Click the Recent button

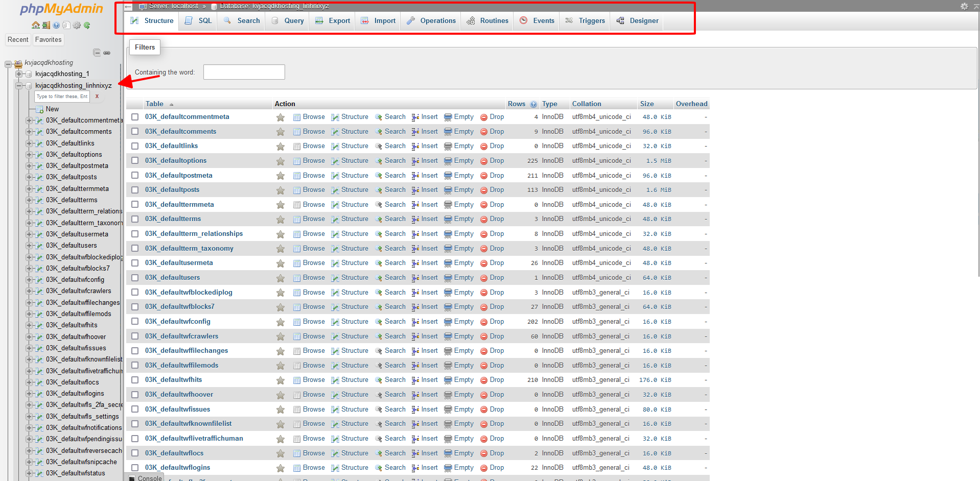point(18,40)
